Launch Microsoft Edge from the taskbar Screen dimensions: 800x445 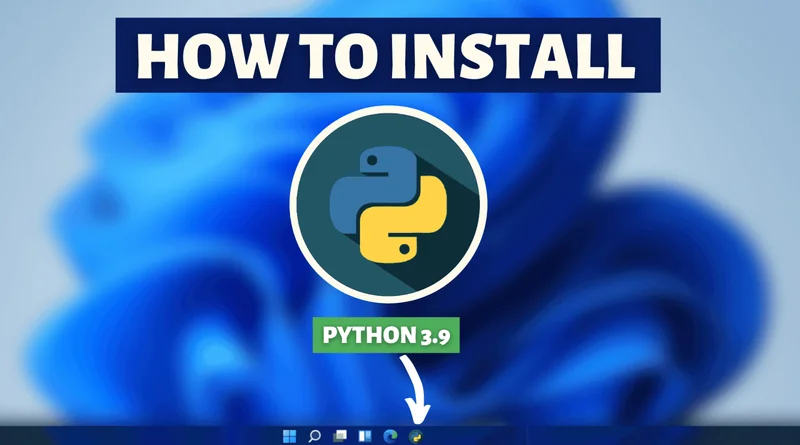point(390,436)
